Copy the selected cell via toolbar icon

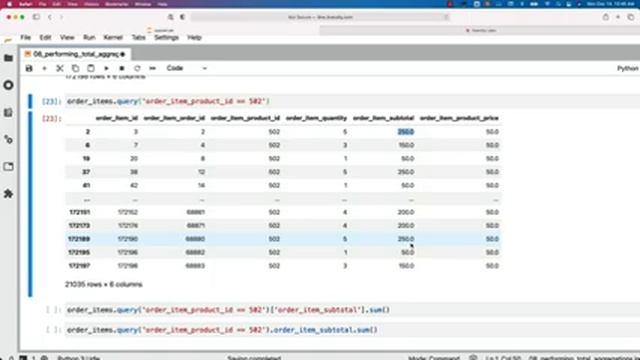(x=76, y=69)
